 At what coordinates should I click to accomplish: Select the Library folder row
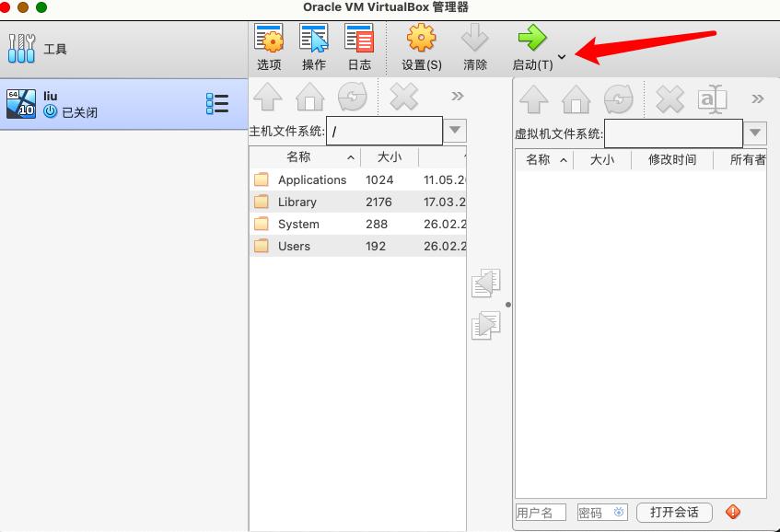(x=357, y=202)
